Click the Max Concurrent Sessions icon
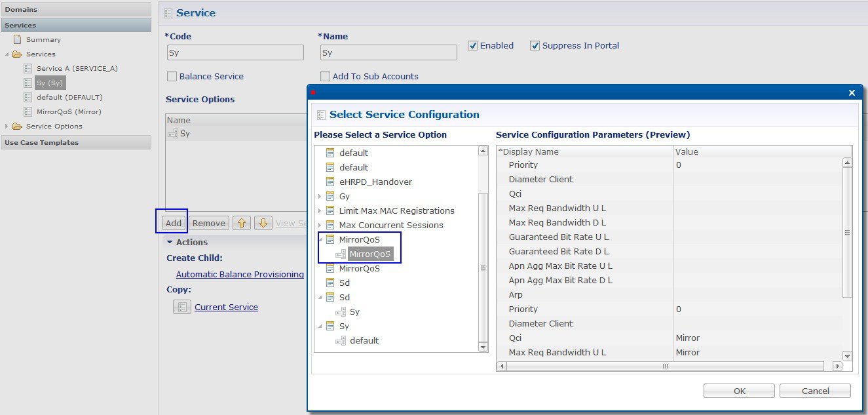Image resolution: width=868 pixels, height=415 pixels. point(330,225)
